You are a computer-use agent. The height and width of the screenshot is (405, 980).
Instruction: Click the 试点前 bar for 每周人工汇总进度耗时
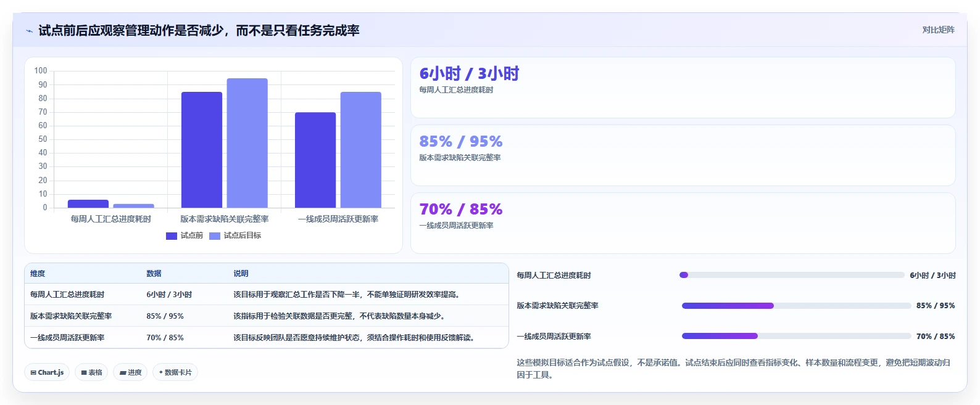click(x=88, y=204)
